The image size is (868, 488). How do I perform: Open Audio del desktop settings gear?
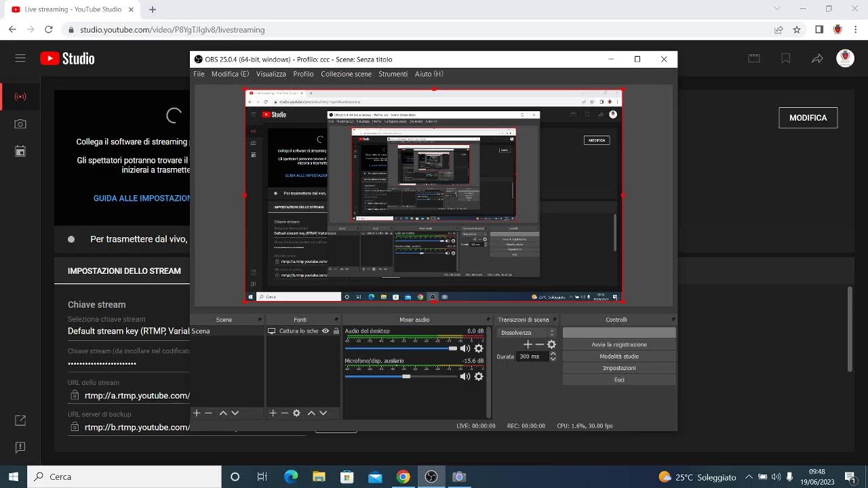click(x=479, y=348)
